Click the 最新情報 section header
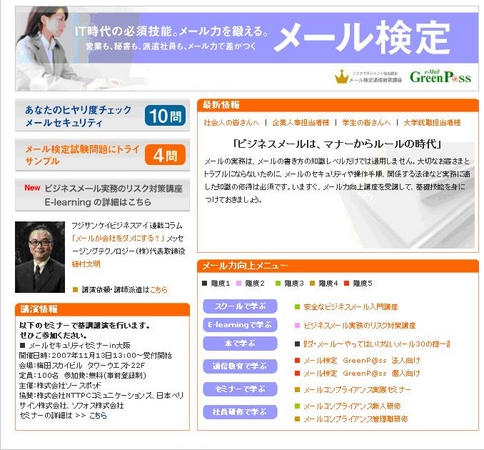Image resolution: width=484 pixels, height=450 pixels. [x=338, y=105]
